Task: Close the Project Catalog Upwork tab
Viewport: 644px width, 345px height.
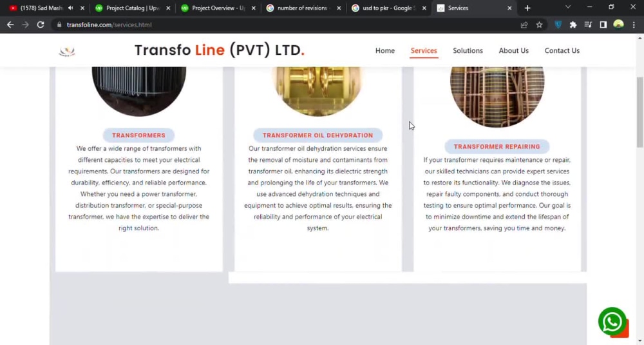Action: click(x=168, y=8)
